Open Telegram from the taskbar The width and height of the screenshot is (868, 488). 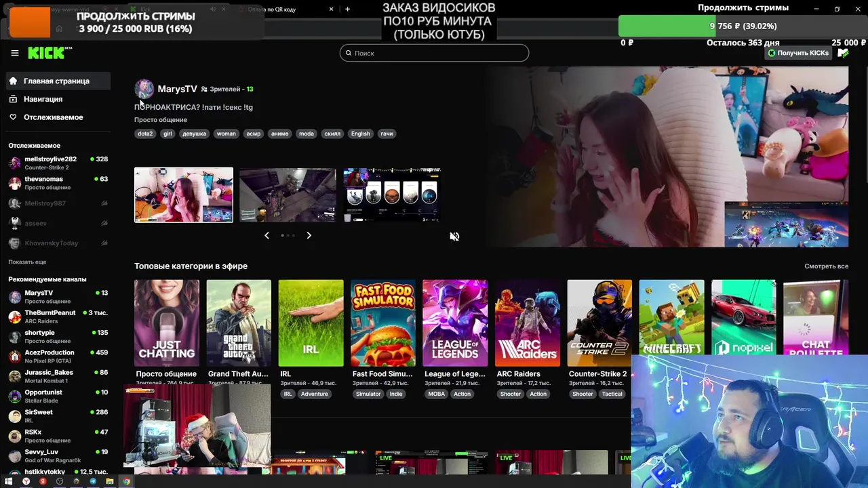click(x=93, y=481)
